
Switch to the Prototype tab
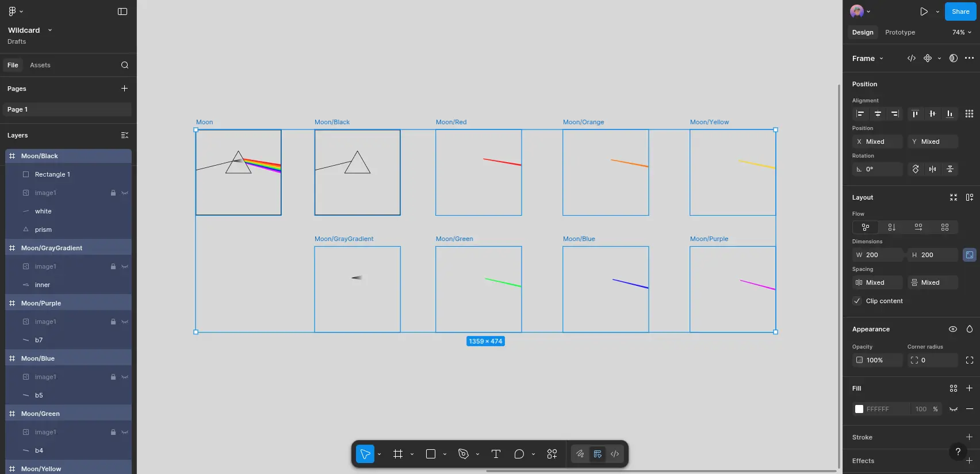coord(900,32)
